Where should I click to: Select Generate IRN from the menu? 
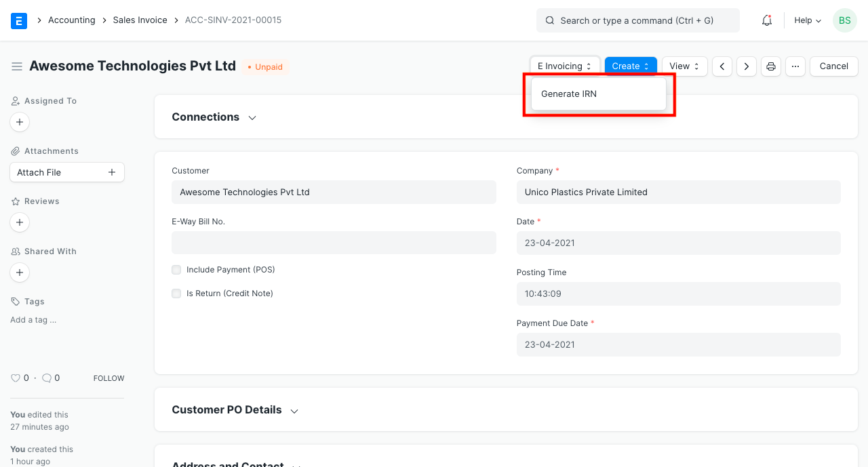click(x=568, y=94)
